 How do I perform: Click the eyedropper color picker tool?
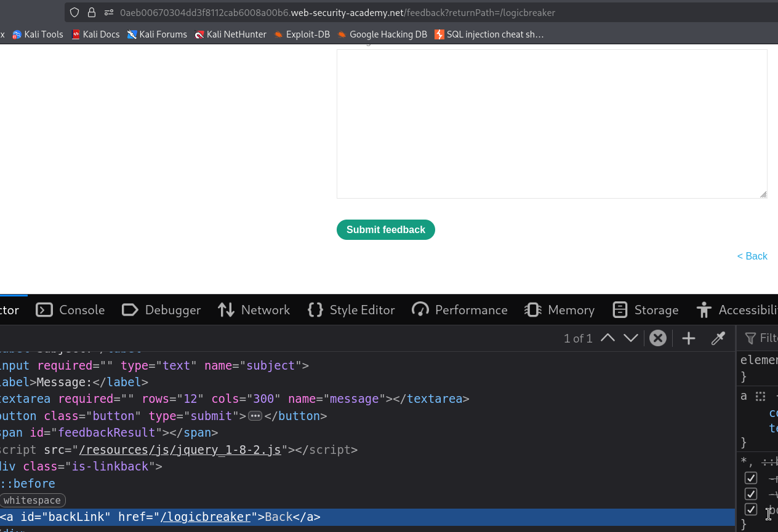pos(718,338)
